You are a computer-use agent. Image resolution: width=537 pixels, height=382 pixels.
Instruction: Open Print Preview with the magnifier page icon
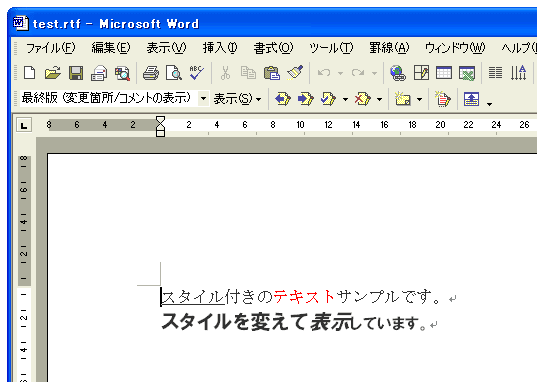pyautogui.click(x=174, y=73)
